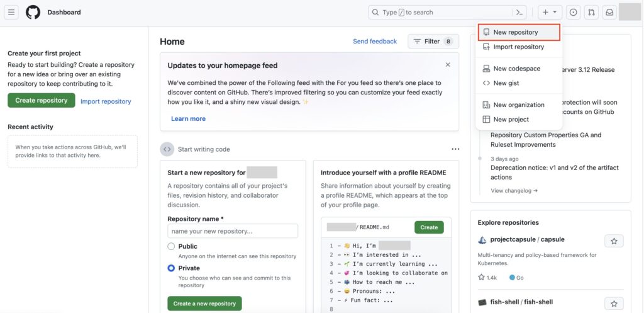Click README line 'Pronouns: ...'
The image size is (644, 313).
pyautogui.click(x=374, y=291)
